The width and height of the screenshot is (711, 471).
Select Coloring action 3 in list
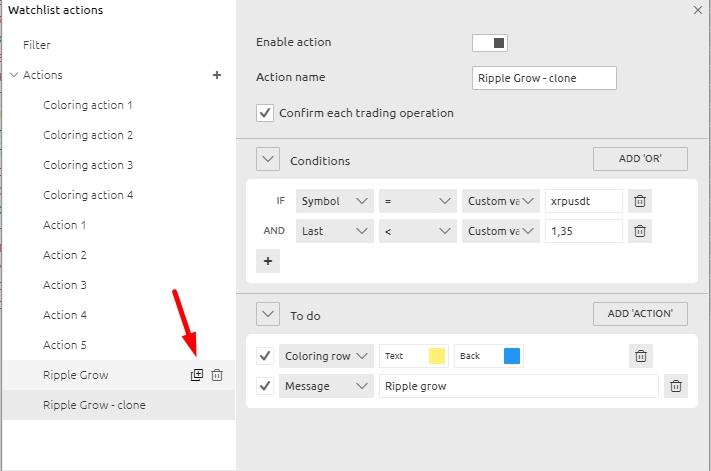tap(88, 165)
